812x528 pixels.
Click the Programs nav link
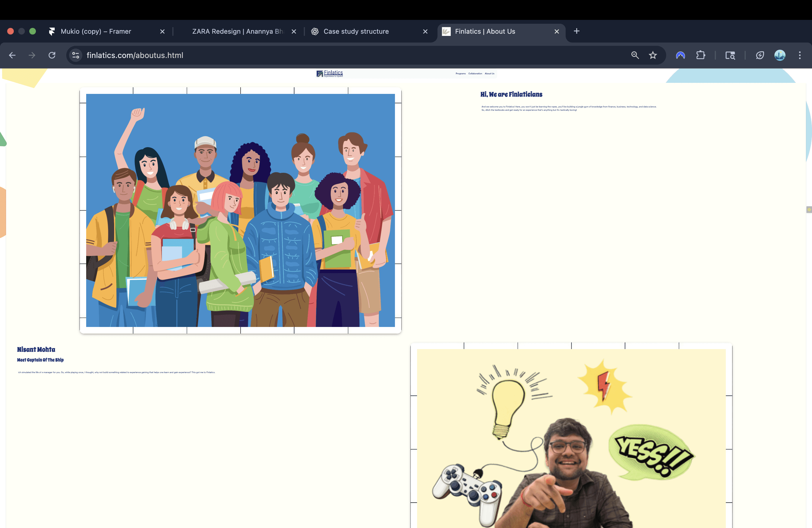click(x=460, y=74)
